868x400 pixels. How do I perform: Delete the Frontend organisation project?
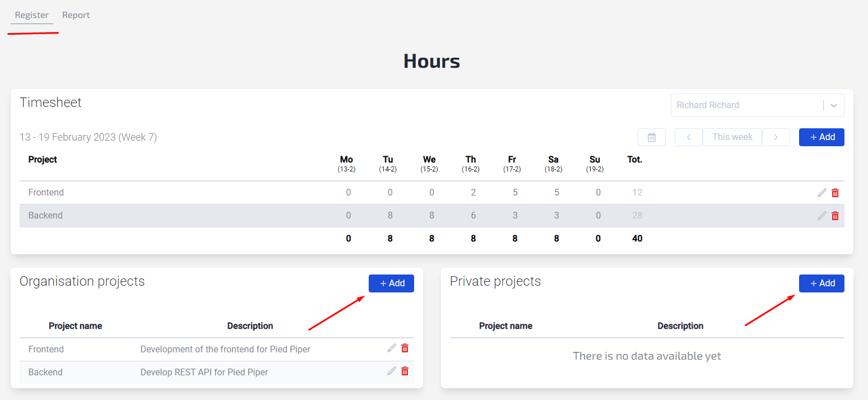(x=405, y=348)
